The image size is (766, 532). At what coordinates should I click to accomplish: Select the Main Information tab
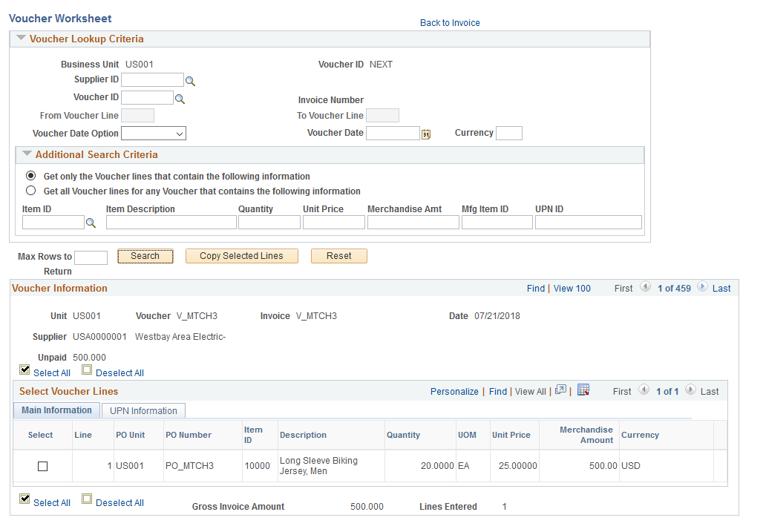click(x=56, y=410)
